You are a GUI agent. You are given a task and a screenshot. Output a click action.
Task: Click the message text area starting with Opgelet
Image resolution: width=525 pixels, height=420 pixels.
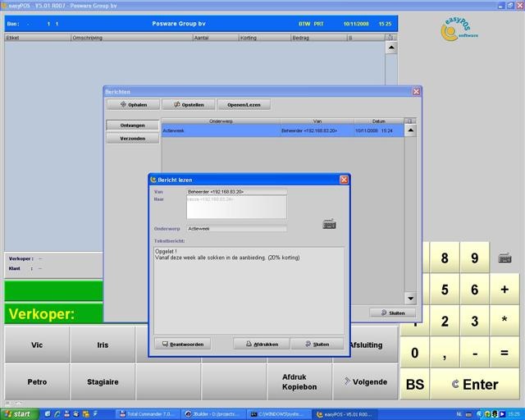pyautogui.click(x=249, y=290)
